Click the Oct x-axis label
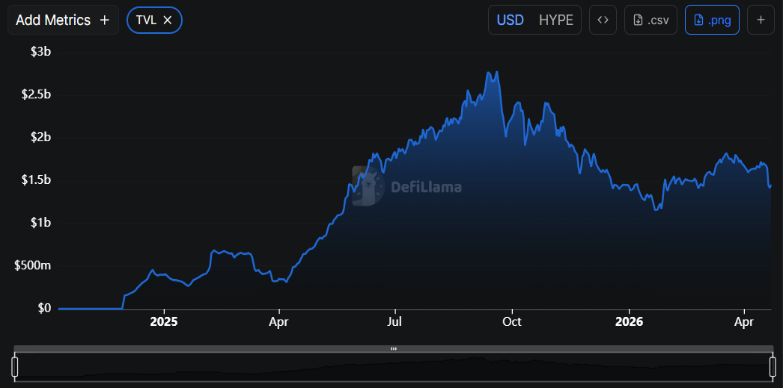Viewport: 783px width, 388px height. click(x=512, y=323)
